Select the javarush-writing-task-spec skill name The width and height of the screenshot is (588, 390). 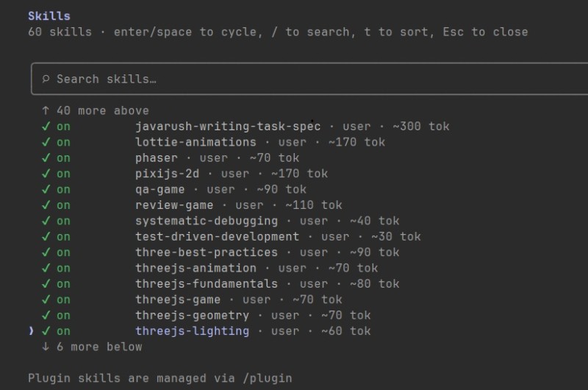(228, 127)
